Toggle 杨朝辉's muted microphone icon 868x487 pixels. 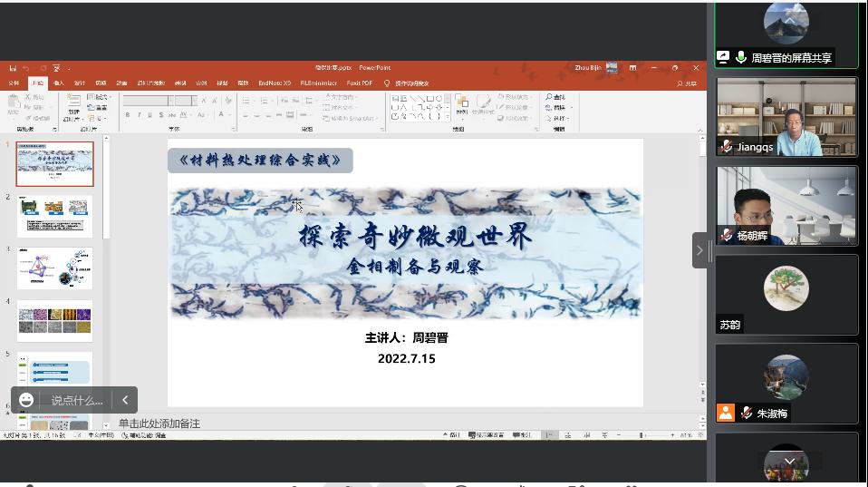point(727,236)
